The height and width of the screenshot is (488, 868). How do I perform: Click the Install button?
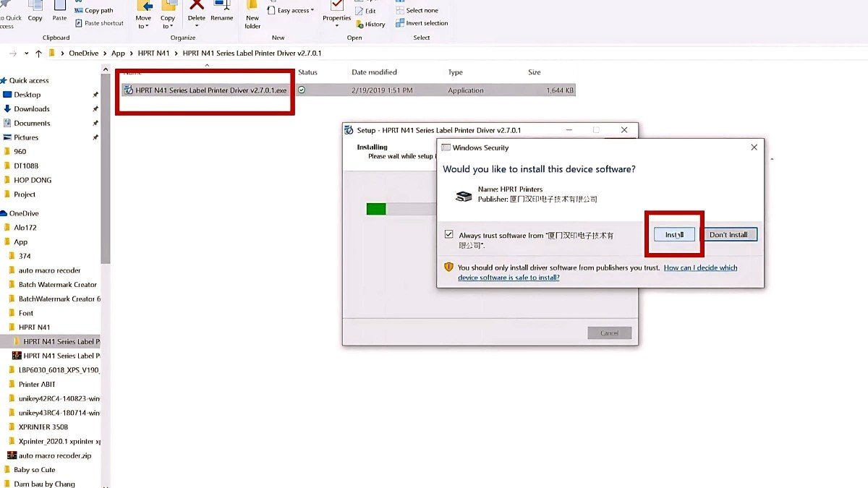(x=674, y=235)
